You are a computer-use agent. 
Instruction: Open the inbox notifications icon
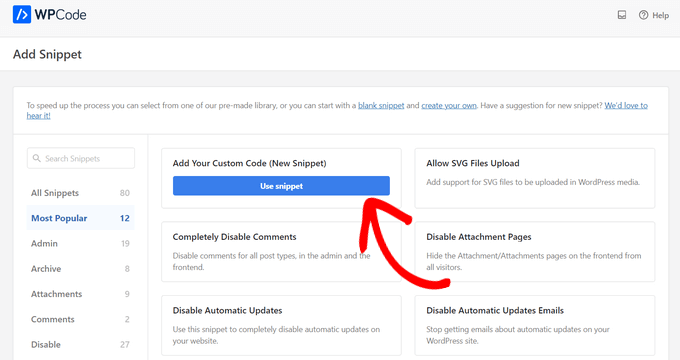pos(621,15)
